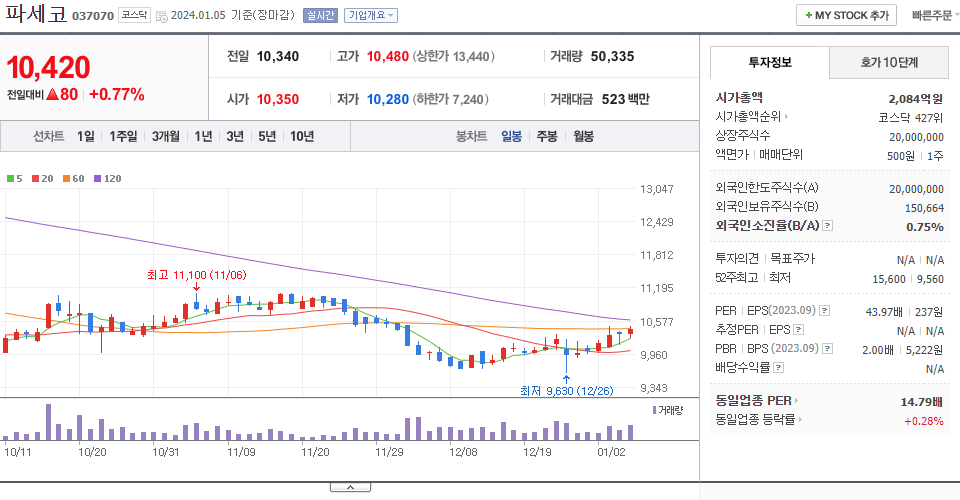Click the purple 120-day moving average swatch
The height and width of the screenshot is (500, 960).
pos(97,179)
